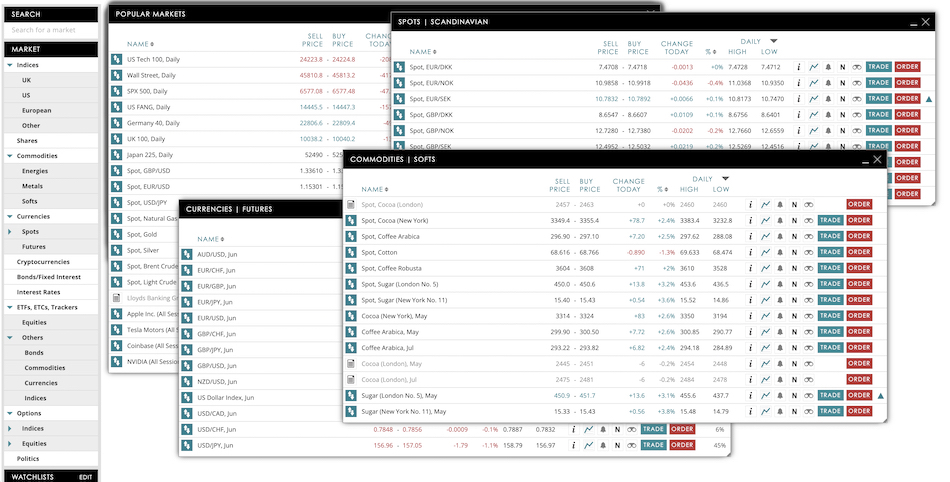Image resolution: width=950 pixels, height=482 pixels.
Task: Show info for Spot, Cotton
Action: click(750, 252)
